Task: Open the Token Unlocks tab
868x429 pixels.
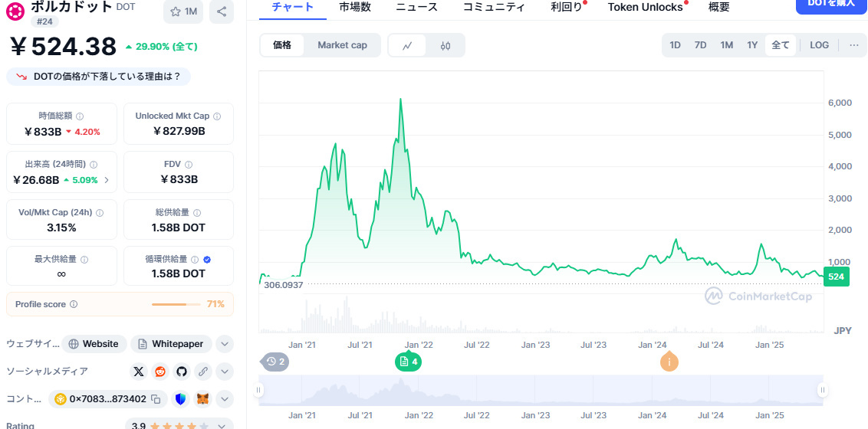Action: pyautogui.click(x=645, y=7)
